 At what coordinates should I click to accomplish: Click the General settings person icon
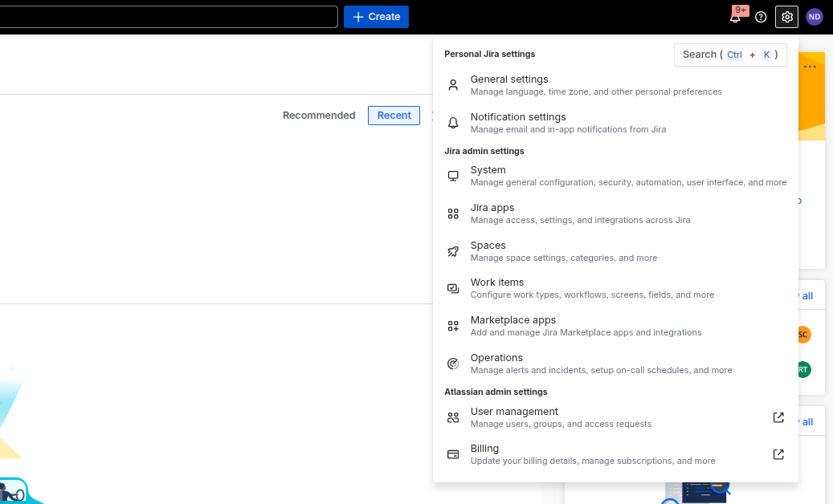453,85
